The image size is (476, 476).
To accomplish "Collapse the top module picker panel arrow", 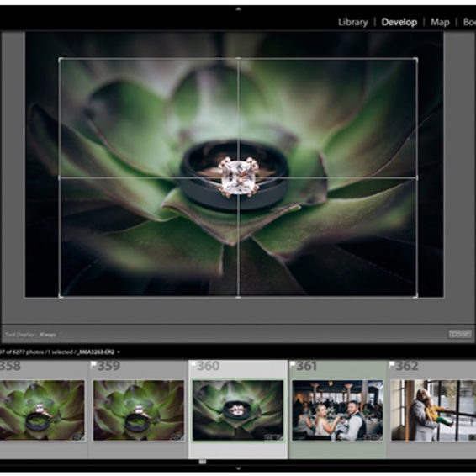I will [238, 9].
